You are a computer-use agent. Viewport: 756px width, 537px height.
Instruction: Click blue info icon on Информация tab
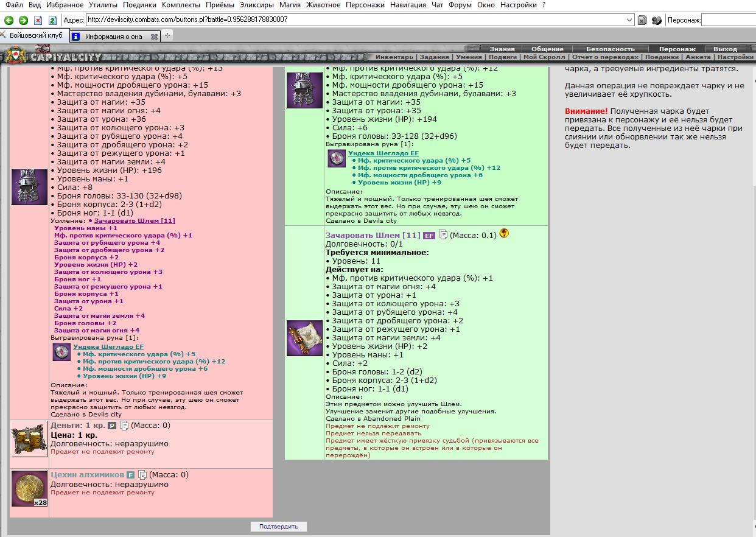(75, 37)
